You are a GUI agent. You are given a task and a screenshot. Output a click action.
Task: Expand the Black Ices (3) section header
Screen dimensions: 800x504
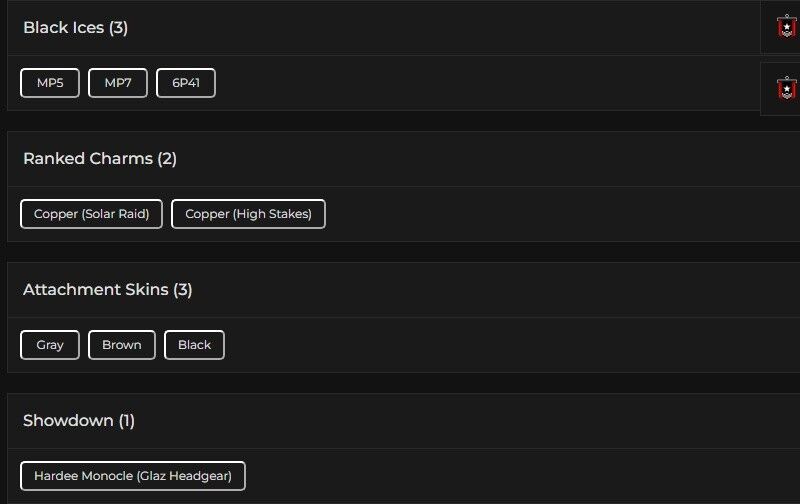pos(76,28)
